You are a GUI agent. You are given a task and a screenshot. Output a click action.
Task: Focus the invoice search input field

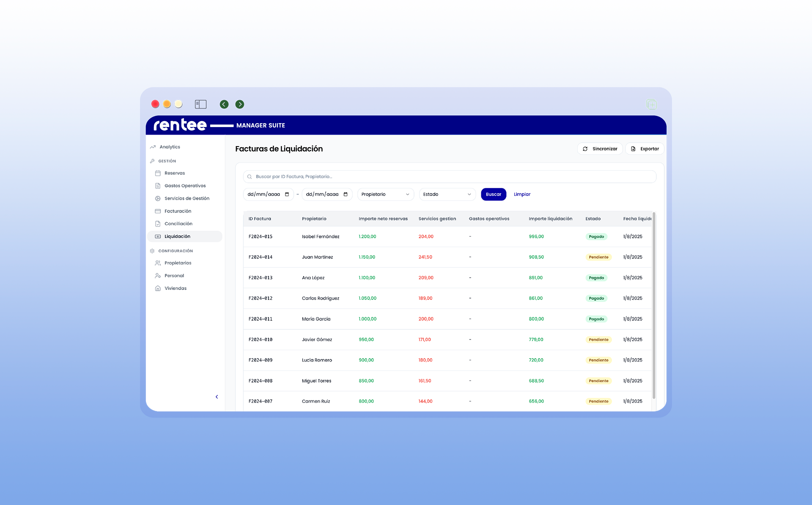tap(449, 177)
